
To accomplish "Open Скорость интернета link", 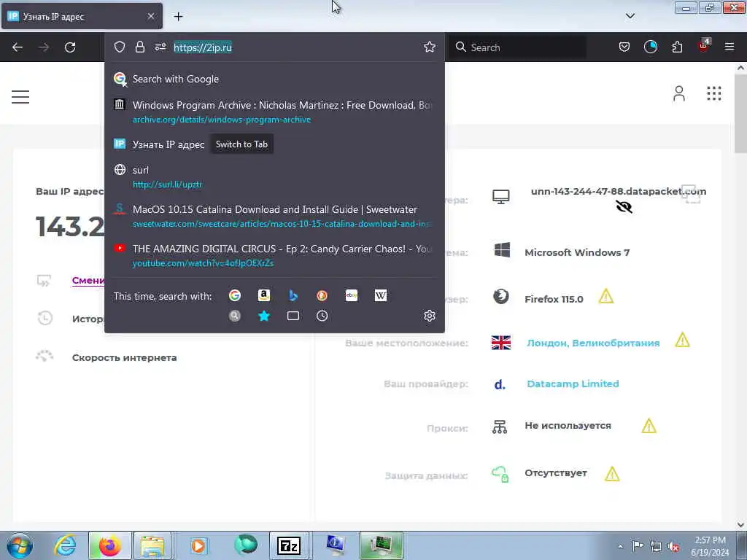I will tap(124, 357).
